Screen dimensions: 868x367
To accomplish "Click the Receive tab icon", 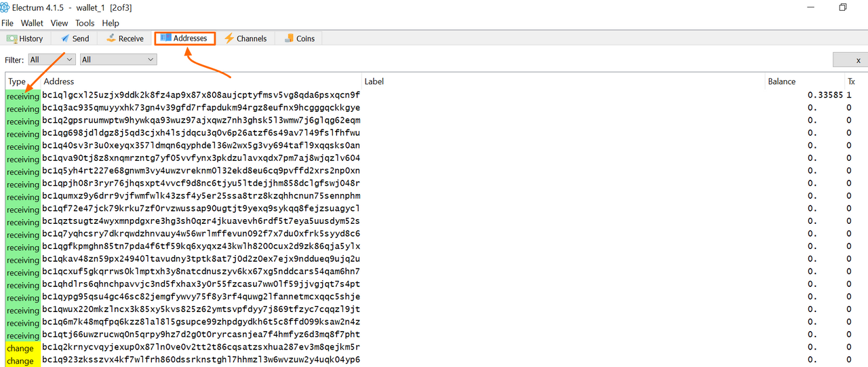I will [111, 39].
